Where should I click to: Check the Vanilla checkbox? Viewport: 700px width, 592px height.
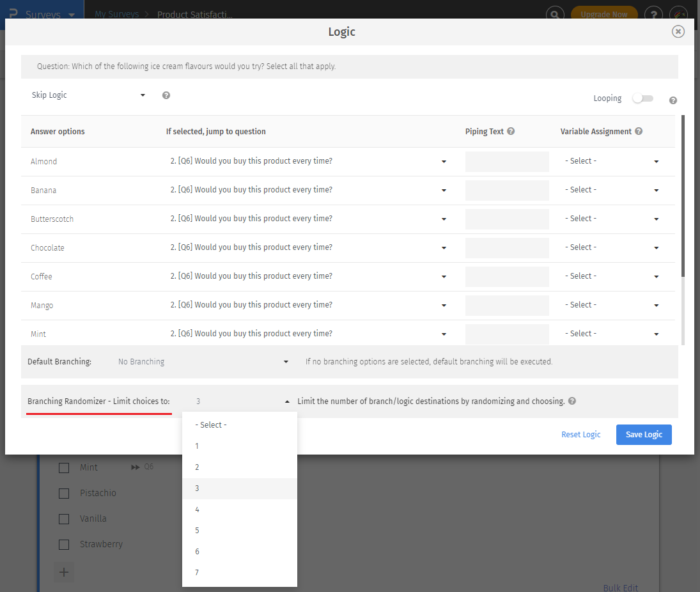[64, 518]
